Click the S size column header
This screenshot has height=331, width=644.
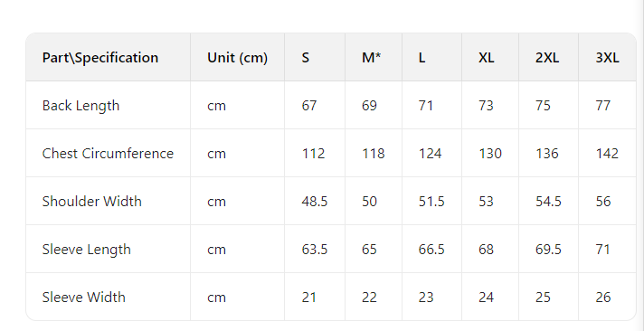[305, 58]
